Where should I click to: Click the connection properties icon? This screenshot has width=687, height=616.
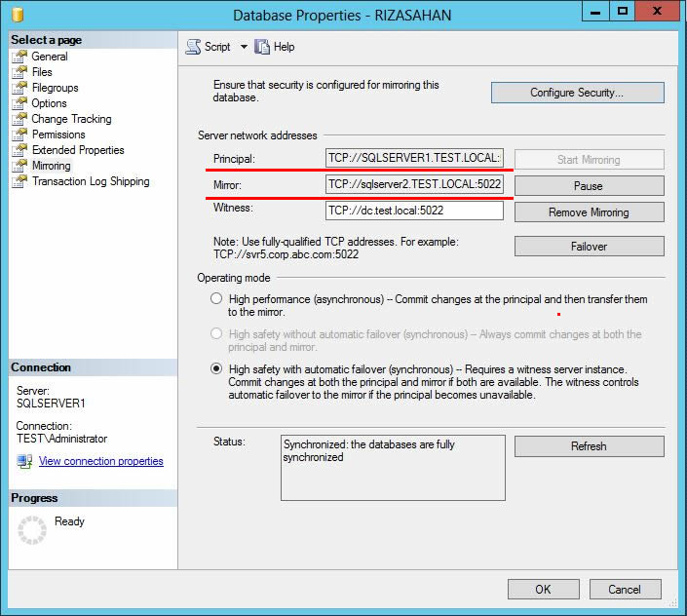[24, 461]
